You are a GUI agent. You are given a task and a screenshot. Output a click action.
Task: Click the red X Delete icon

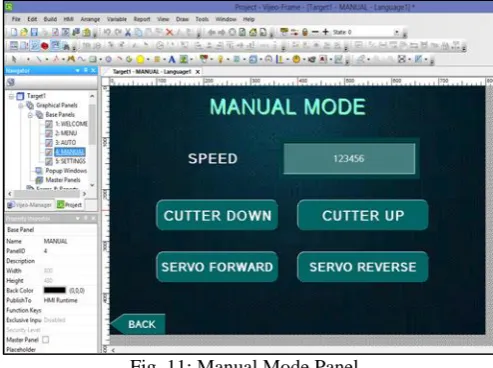pos(169,32)
